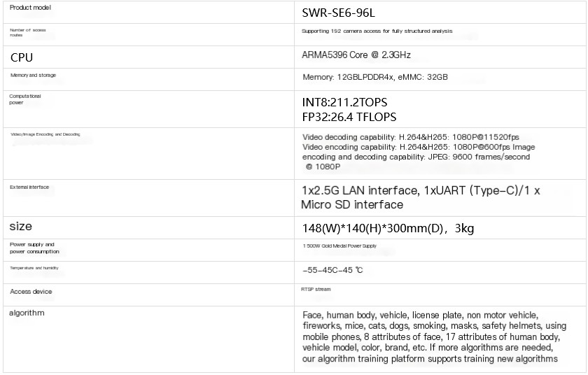This screenshot has width=588, height=375.
Task: Click the Memory and storage label
Action: (33, 75)
